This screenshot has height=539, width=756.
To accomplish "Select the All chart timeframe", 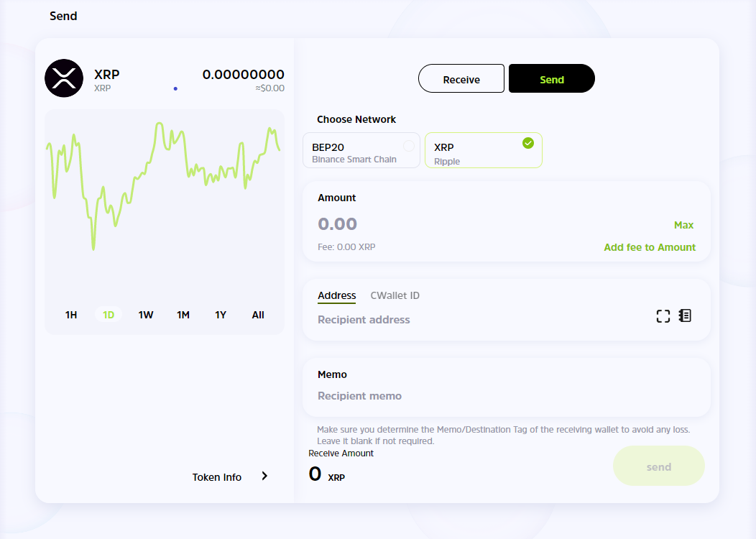I will (257, 315).
